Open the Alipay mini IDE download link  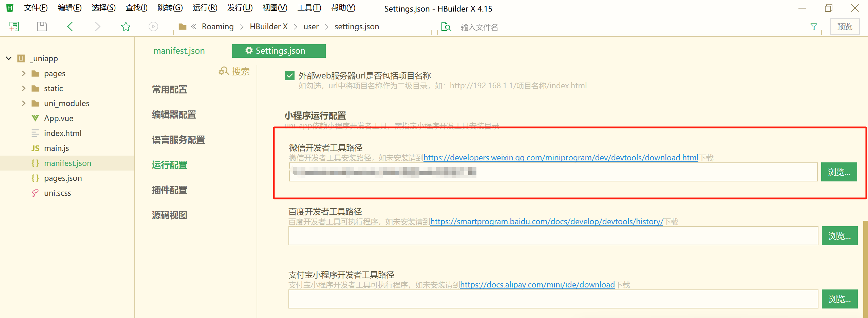tap(537, 285)
